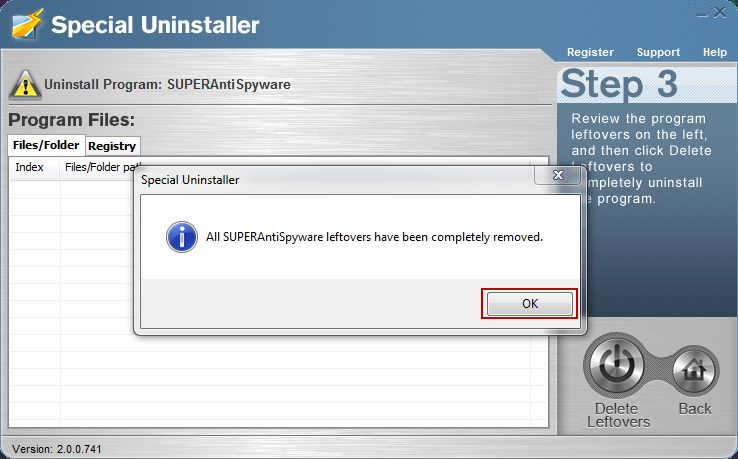
Task: Select the Files/Folder tab
Action: 46,145
